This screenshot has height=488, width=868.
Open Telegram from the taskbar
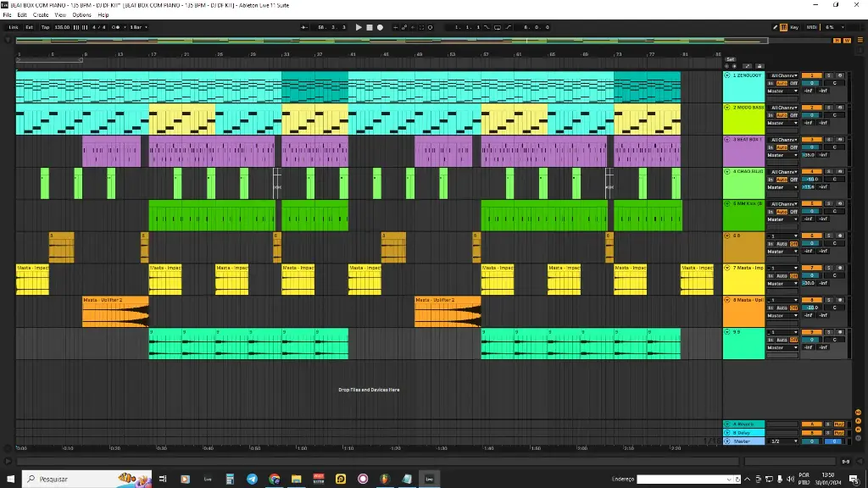coord(252,479)
